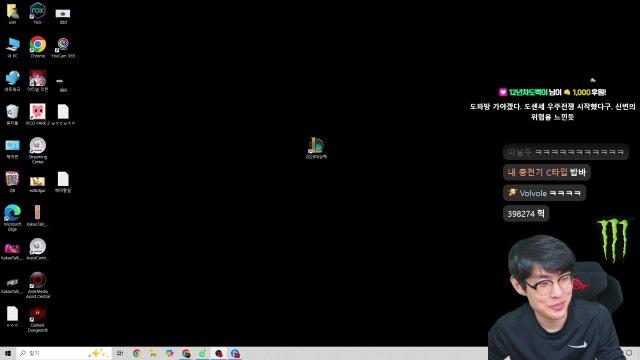640x360 pixels.
Task: Select the League of Legends icon at center
Action: click(316, 148)
